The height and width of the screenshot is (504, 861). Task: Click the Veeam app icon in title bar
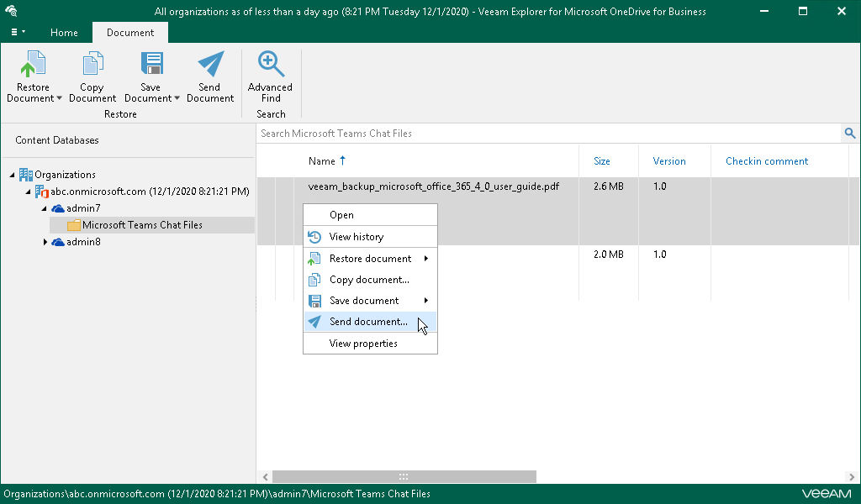tap(11, 11)
